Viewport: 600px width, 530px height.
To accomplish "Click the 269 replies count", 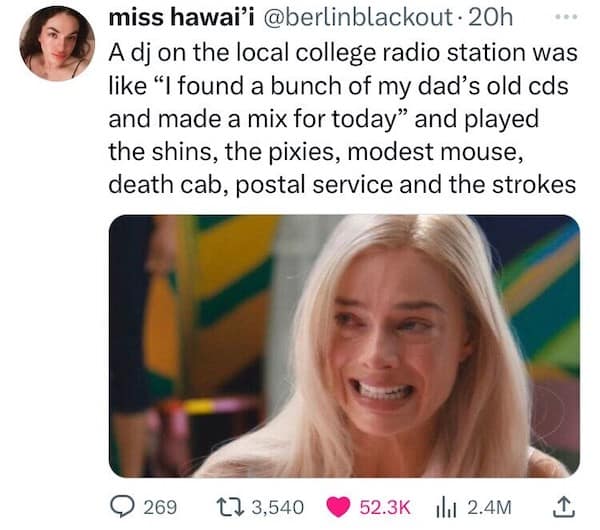I will (x=160, y=507).
